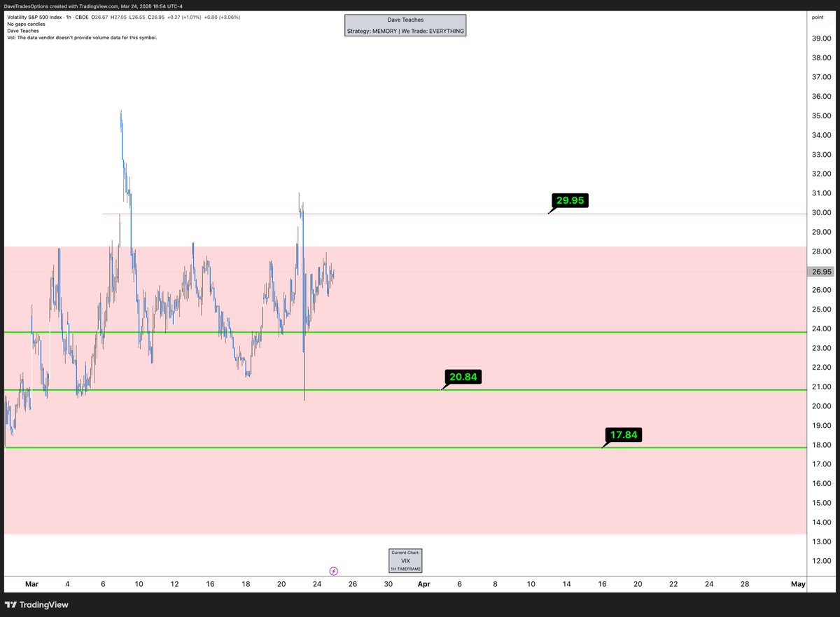Click May on the date axis

click(798, 583)
